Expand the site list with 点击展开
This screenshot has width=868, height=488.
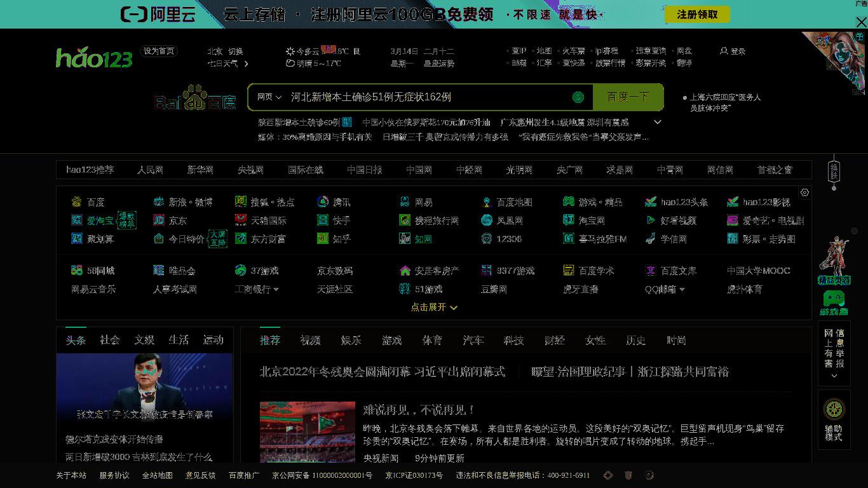434,308
